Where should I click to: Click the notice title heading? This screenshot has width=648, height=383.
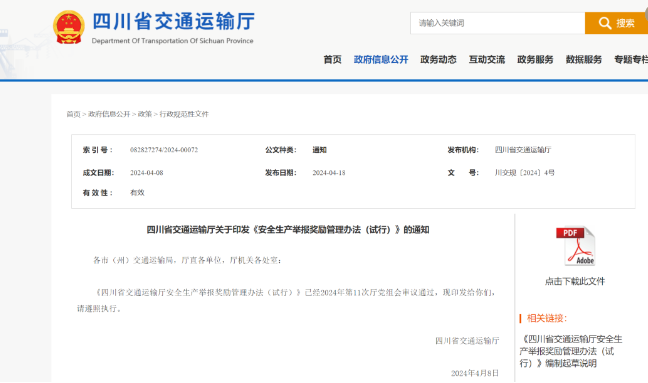288,230
